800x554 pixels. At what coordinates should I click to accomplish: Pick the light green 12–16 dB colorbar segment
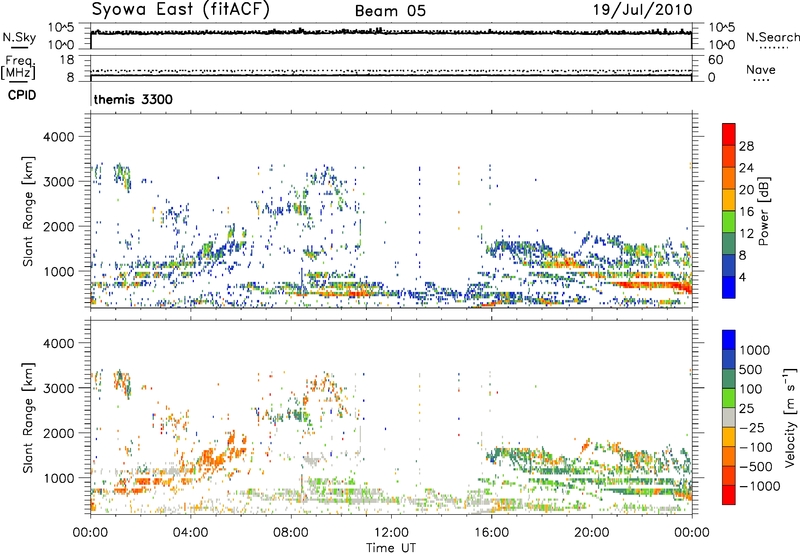point(729,222)
